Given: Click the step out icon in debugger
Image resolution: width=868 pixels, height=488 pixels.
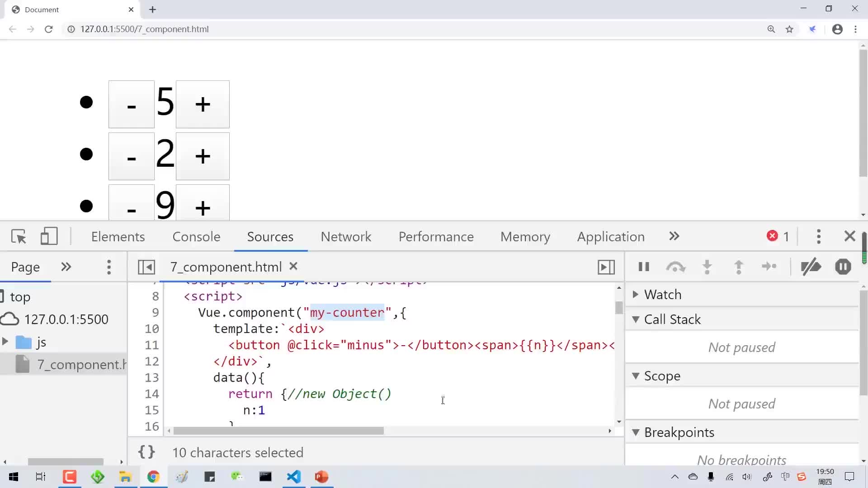Looking at the screenshot, I should 738,266.
